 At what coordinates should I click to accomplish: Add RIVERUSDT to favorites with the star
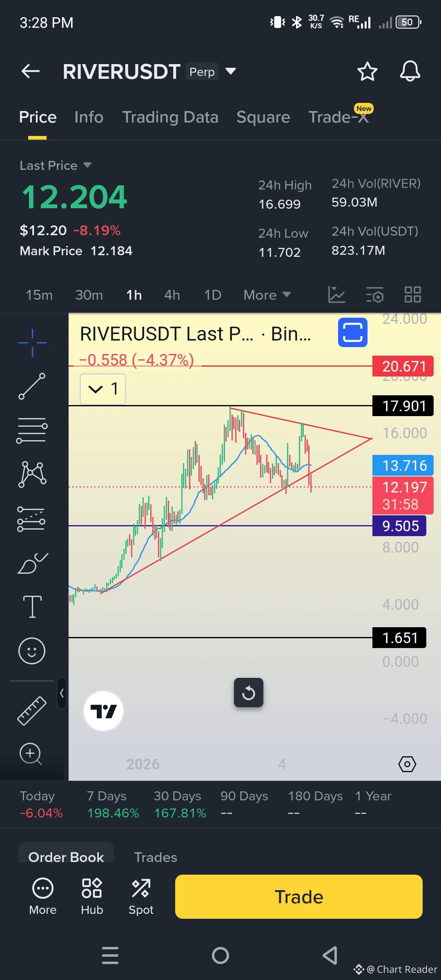(367, 71)
